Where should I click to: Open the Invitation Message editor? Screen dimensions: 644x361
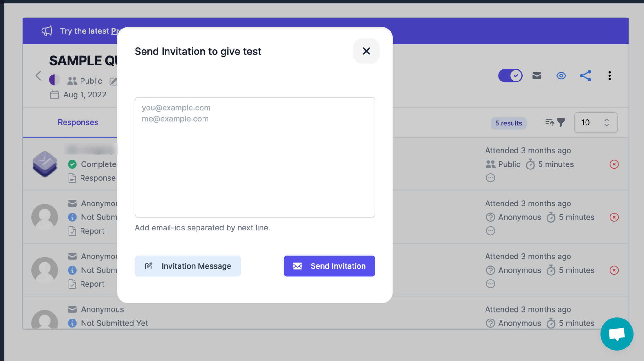pos(188,266)
